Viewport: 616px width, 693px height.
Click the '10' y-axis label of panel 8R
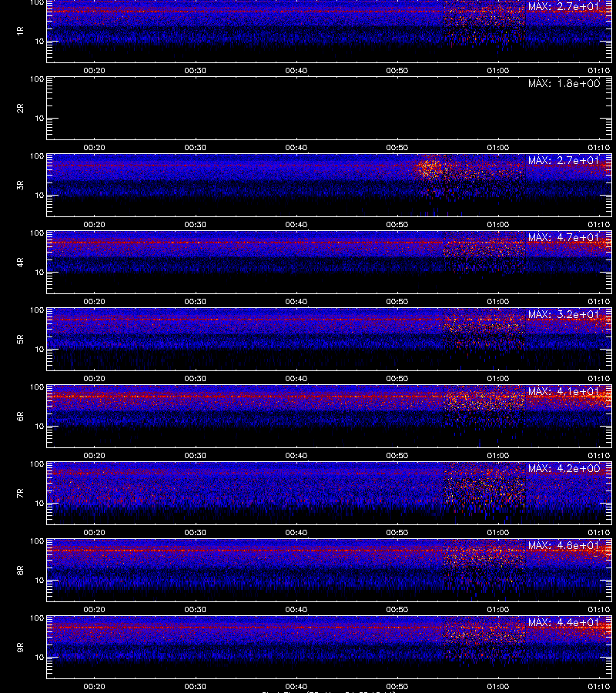pyautogui.click(x=39, y=581)
